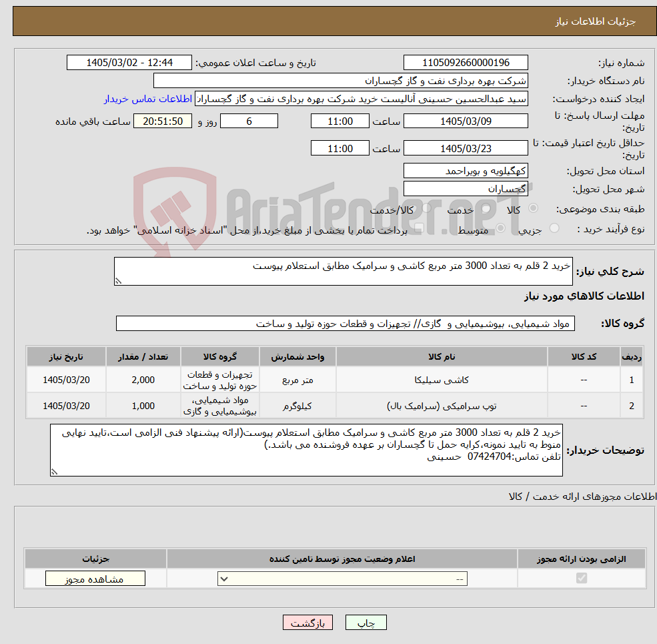The image size is (657, 644).
Task: Click the response deadline time field 11:00
Action: click(x=340, y=121)
